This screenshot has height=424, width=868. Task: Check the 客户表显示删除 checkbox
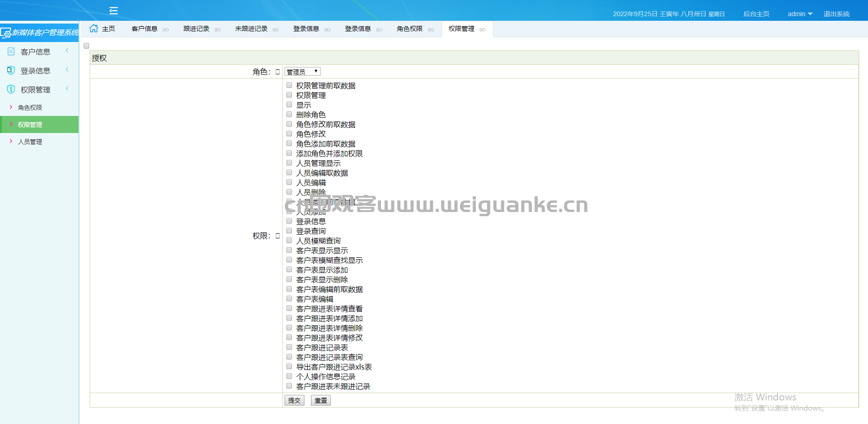pyautogui.click(x=289, y=279)
